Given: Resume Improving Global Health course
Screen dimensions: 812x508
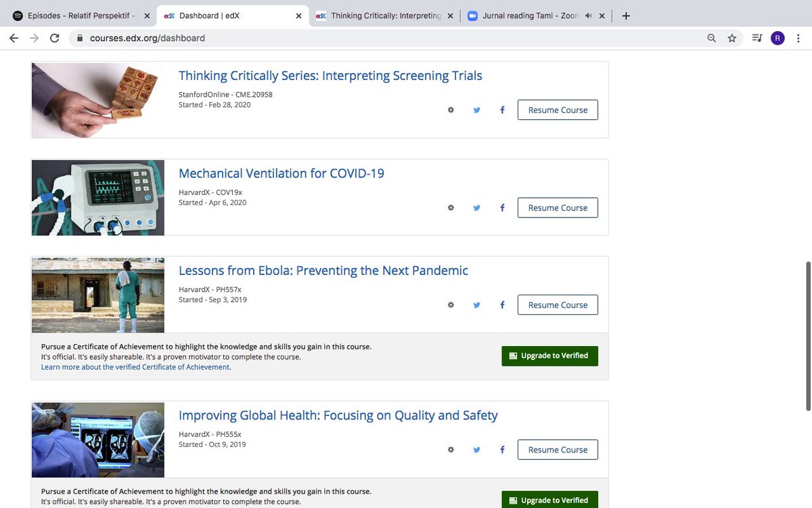Looking at the screenshot, I should click(558, 450).
